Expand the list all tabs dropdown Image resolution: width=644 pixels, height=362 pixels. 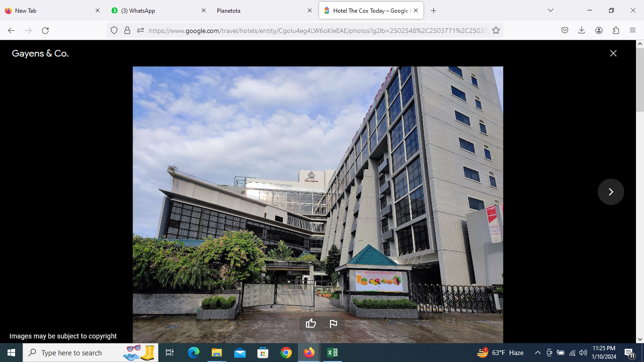pos(550,10)
